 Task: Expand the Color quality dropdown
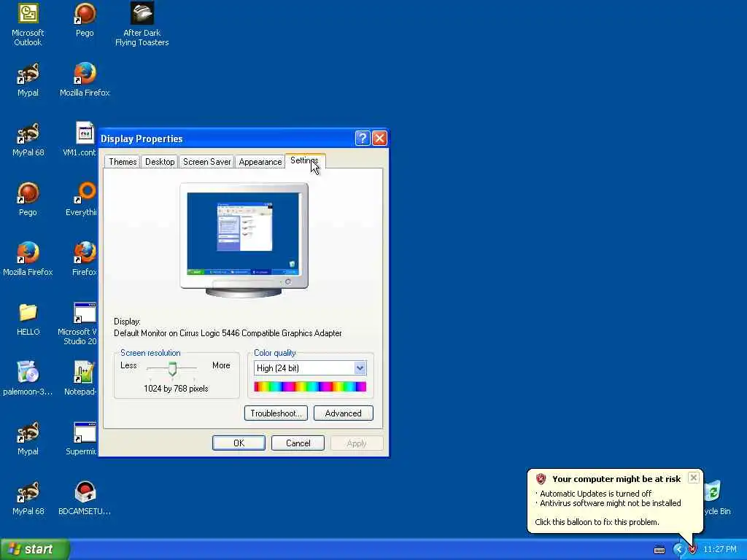[360, 367]
